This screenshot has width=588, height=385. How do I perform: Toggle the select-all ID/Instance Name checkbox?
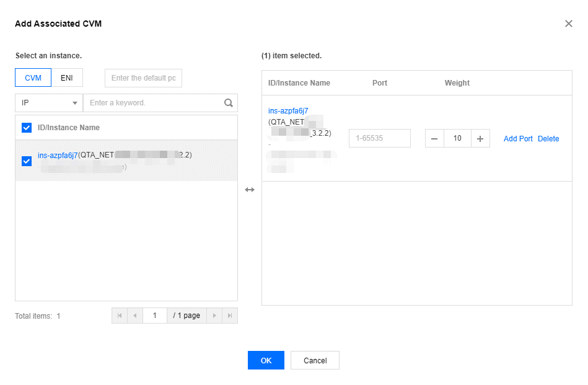[27, 128]
